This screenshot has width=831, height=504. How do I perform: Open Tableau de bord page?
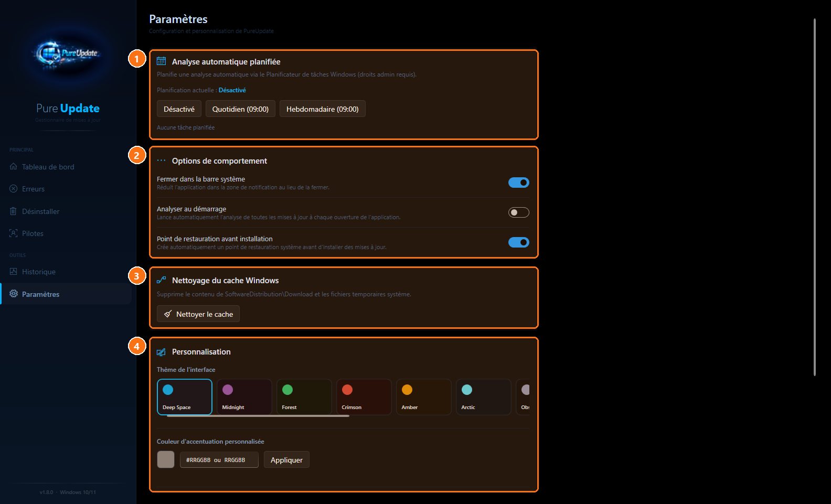[x=66, y=167]
